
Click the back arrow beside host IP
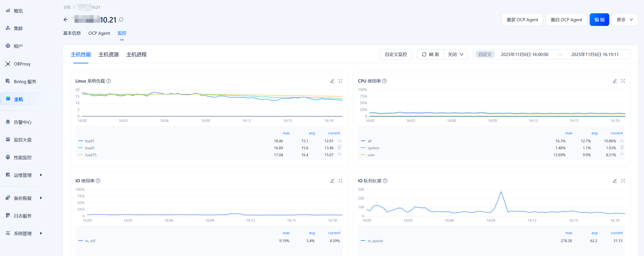[x=65, y=20]
